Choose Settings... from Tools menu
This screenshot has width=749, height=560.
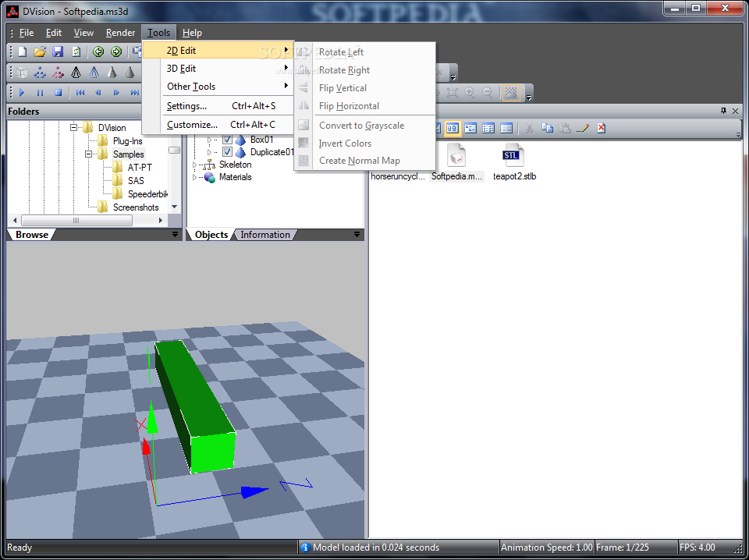218,106
